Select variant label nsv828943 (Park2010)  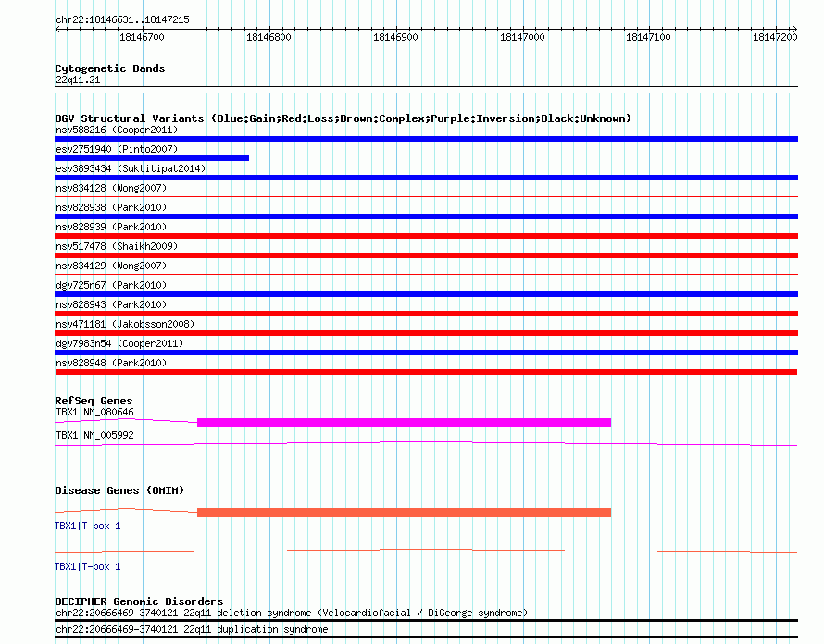(111, 304)
